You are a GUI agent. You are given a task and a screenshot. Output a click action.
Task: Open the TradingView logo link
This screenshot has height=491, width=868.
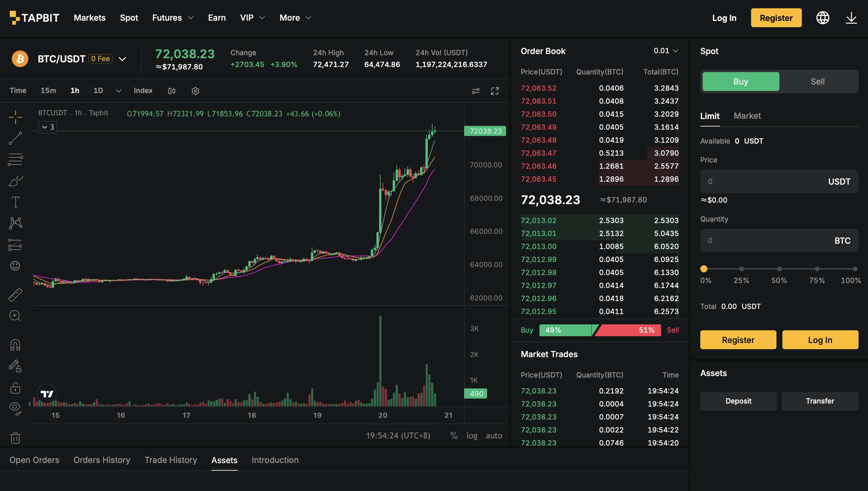pos(47,394)
